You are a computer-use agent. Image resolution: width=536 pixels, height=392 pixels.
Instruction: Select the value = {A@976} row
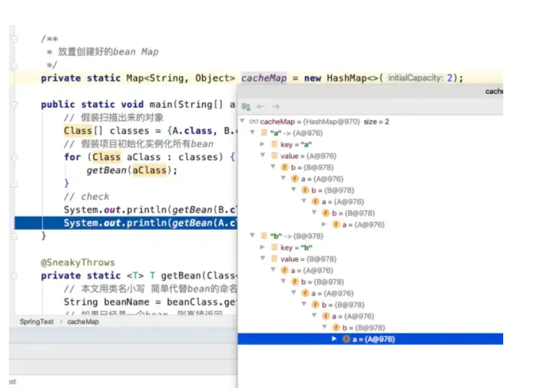click(370, 156)
